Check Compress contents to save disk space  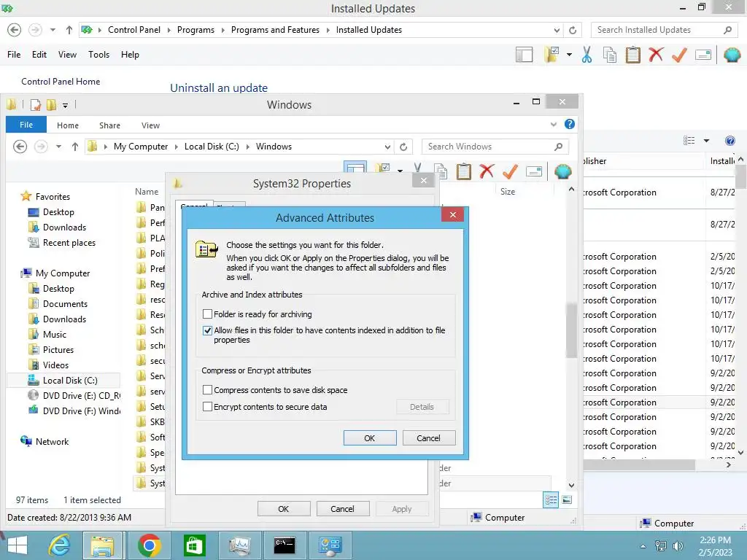(207, 389)
